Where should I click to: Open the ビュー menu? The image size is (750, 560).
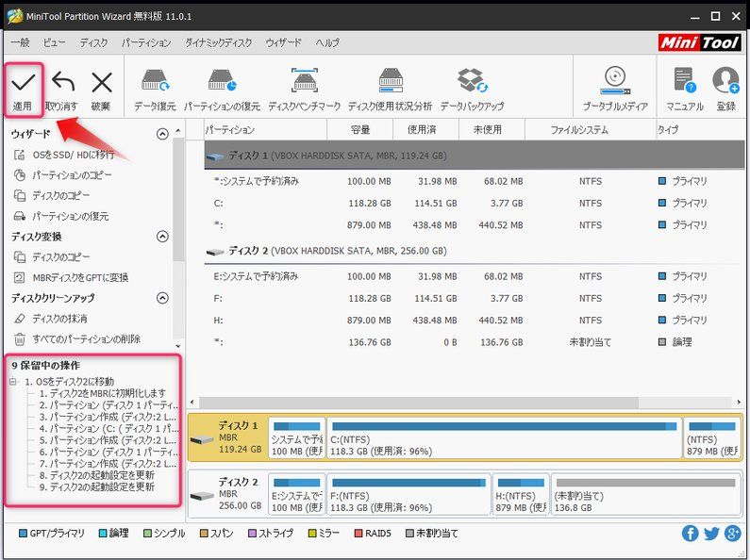tap(54, 42)
